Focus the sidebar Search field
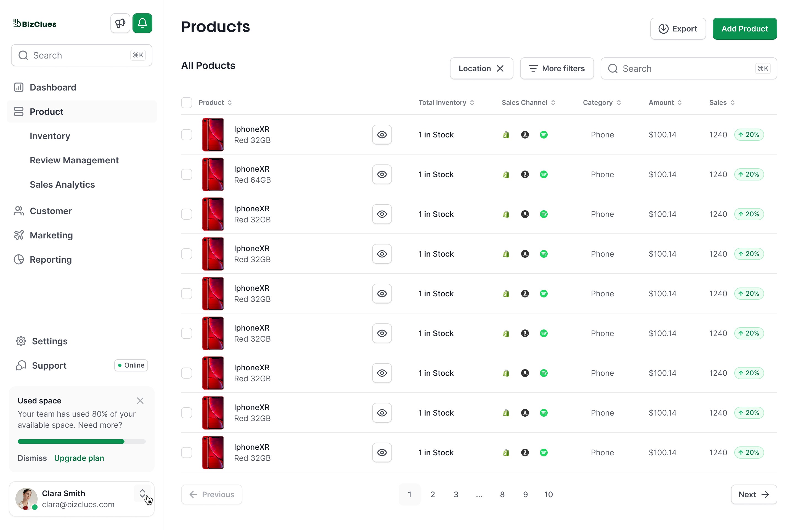 pyautogui.click(x=82, y=55)
